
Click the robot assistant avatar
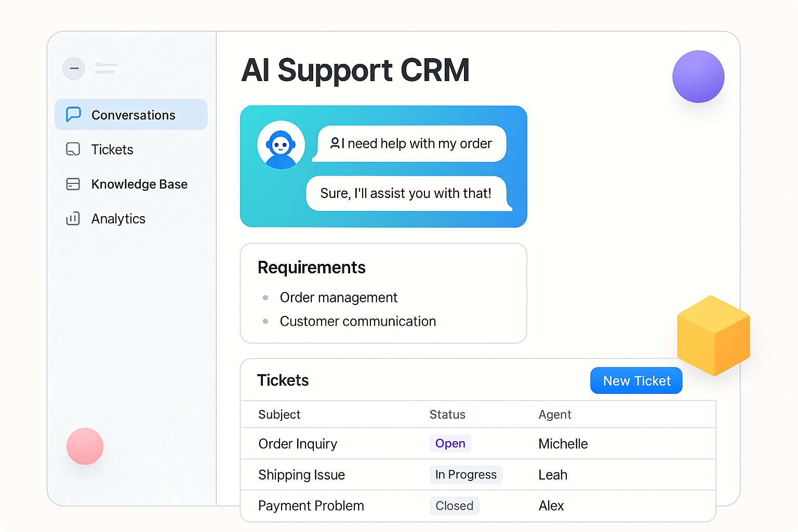click(281, 144)
